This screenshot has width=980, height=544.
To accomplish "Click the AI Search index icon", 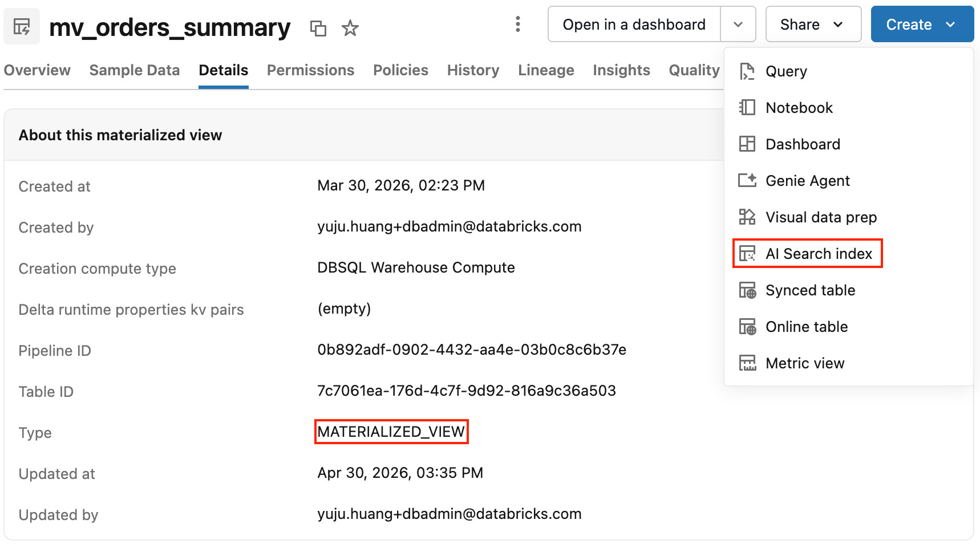I will click(747, 254).
